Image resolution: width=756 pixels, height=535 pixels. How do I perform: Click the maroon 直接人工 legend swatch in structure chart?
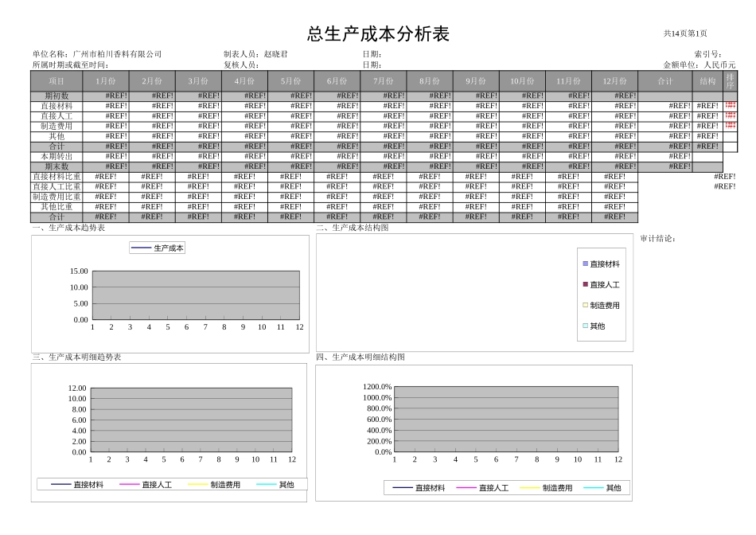tap(586, 286)
